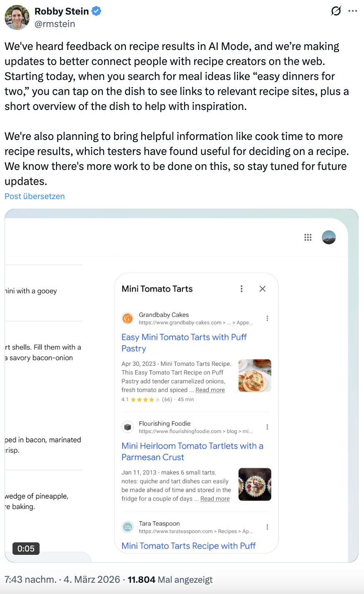This screenshot has height=594, width=364.
Task: Expand the Grandbaby Cakes Read more text
Action: [x=210, y=390]
